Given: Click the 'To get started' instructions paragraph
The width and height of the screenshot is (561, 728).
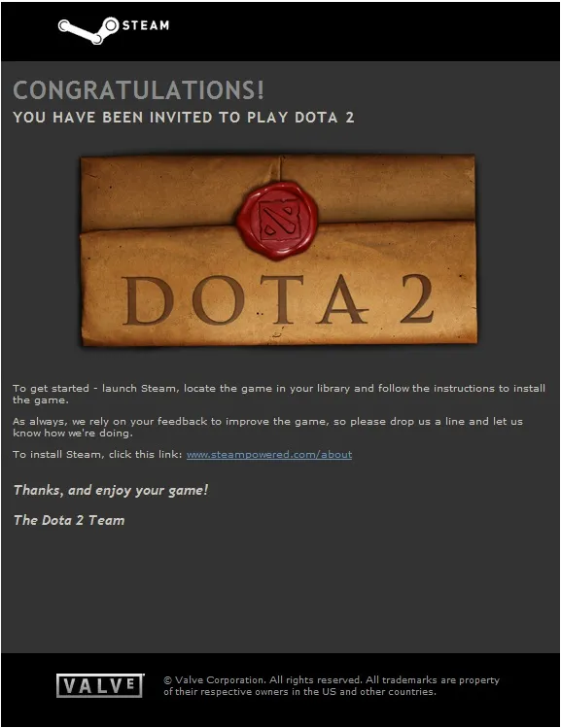Looking at the screenshot, I should [x=279, y=394].
